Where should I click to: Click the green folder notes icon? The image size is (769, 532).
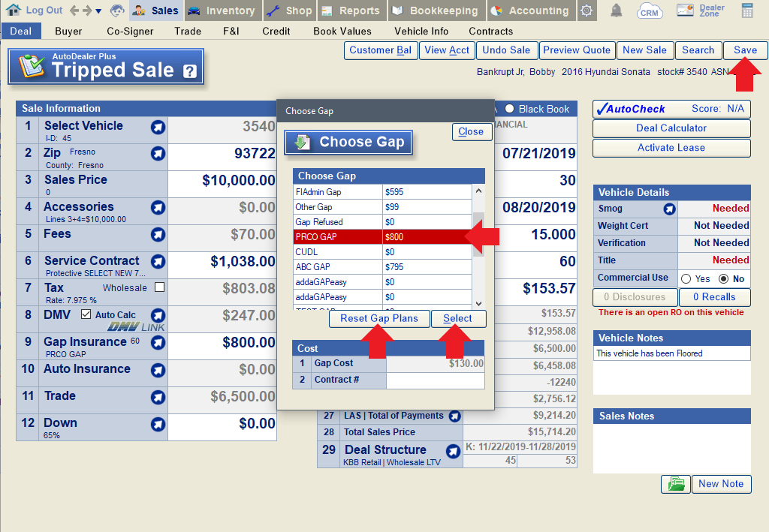tap(676, 484)
